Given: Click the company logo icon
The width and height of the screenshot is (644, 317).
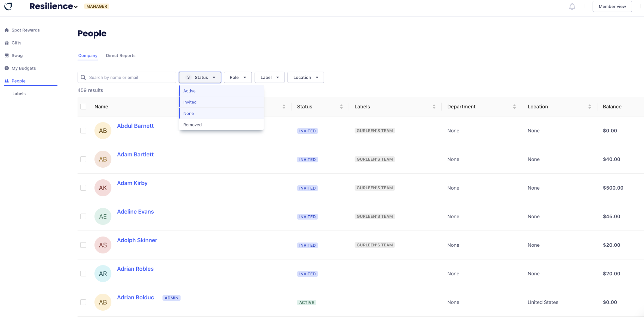Looking at the screenshot, I should pyautogui.click(x=8, y=6).
